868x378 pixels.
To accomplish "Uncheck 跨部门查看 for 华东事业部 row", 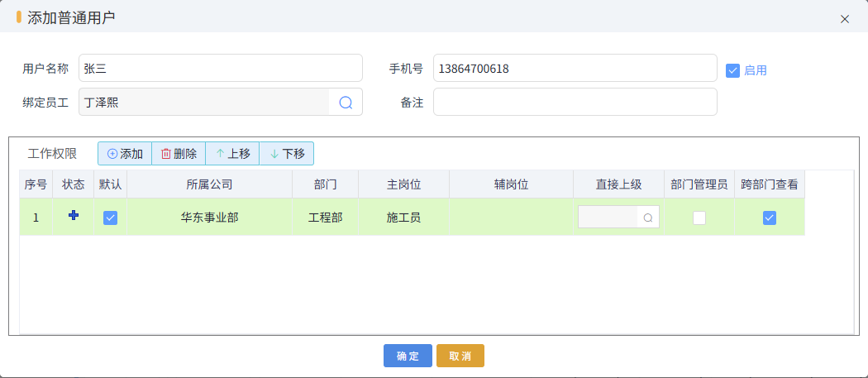I will (769, 218).
